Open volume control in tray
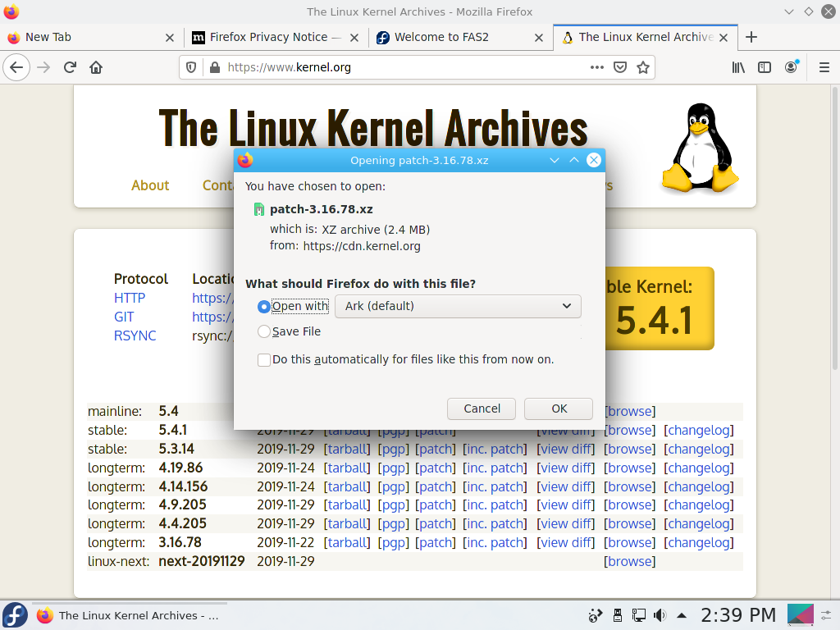 [660, 615]
